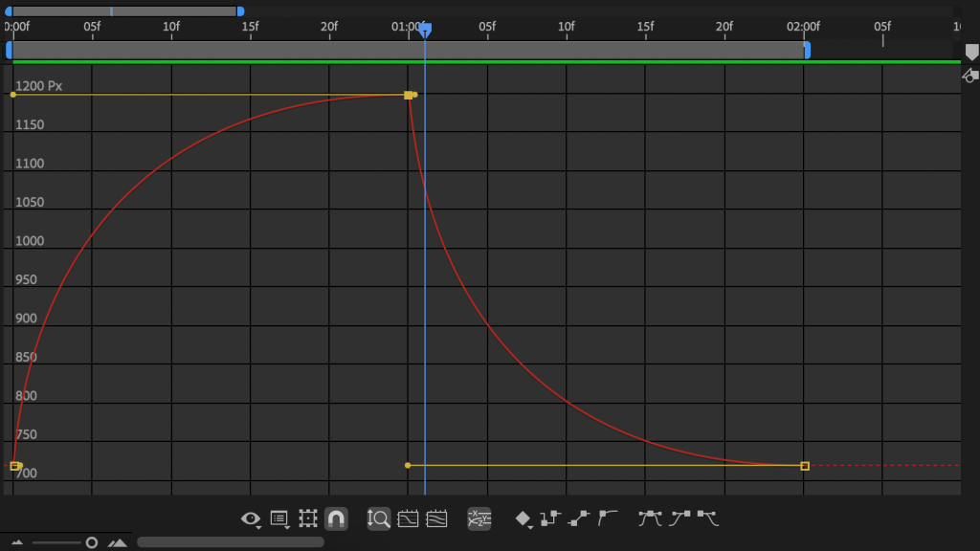
Task: Toggle the transform box for selected keyframes
Action: pos(307,518)
